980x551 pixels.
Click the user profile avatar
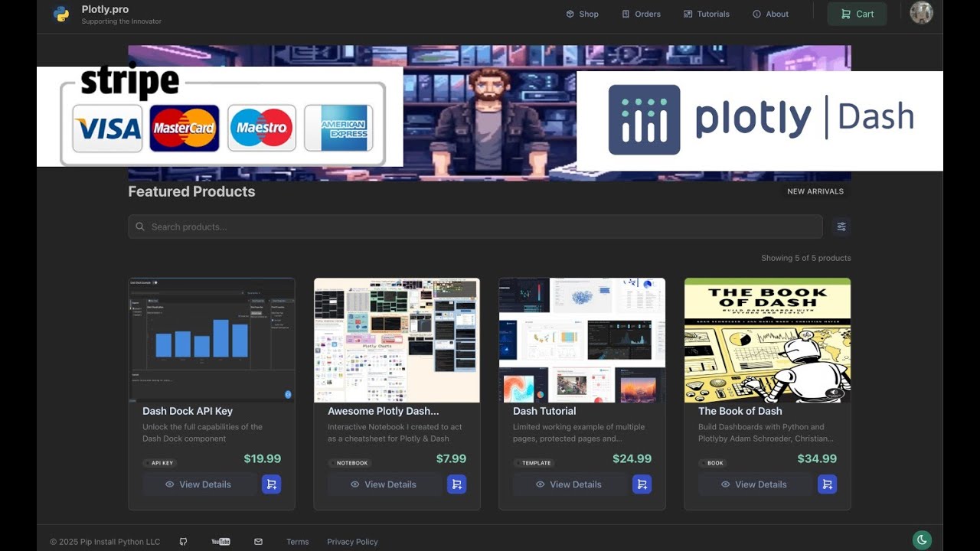coord(921,13)
